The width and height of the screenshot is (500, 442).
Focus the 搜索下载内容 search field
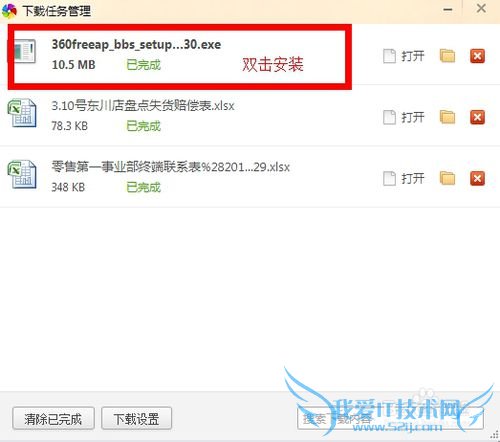390,419
